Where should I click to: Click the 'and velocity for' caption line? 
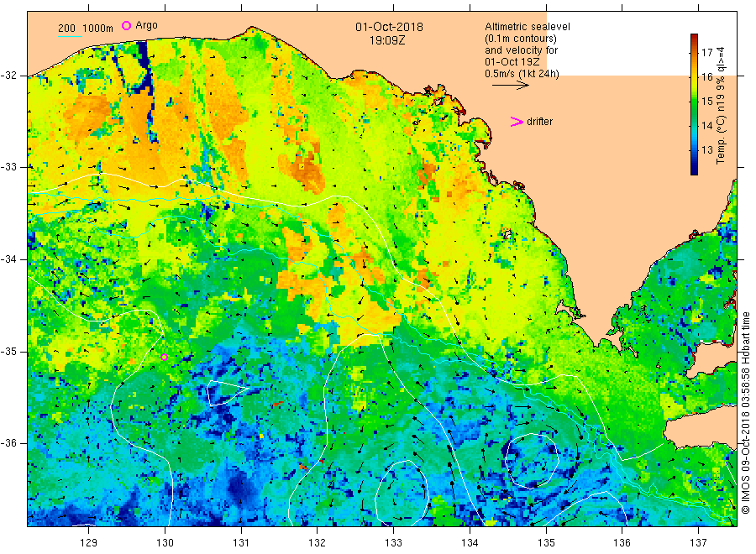click(x=522, y=50)
